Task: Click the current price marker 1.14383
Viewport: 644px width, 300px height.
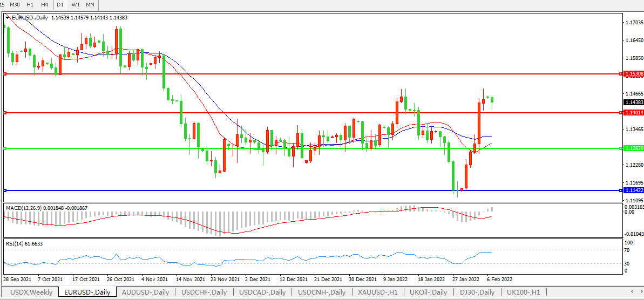Action: (633, 102)
